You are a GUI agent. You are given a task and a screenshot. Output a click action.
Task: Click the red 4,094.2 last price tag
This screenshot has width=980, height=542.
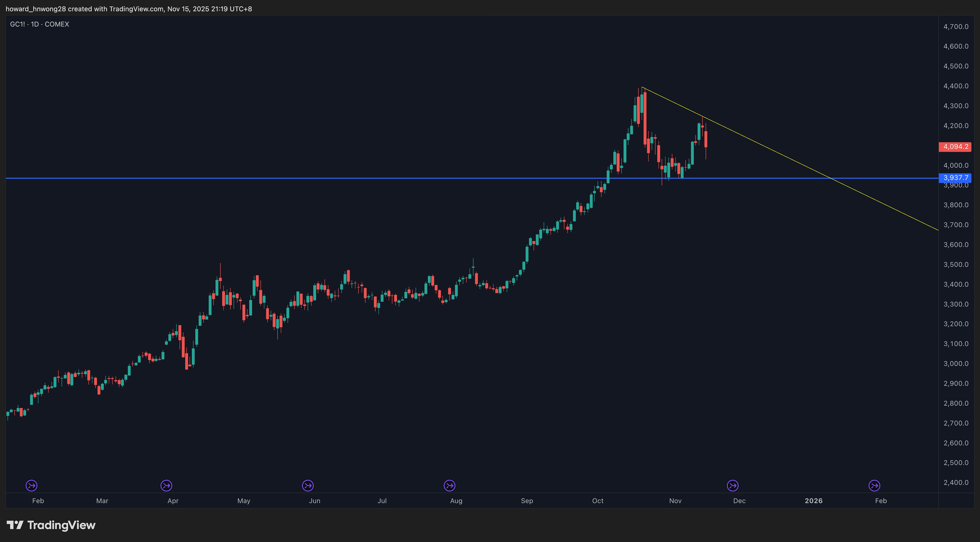[955, 147]
